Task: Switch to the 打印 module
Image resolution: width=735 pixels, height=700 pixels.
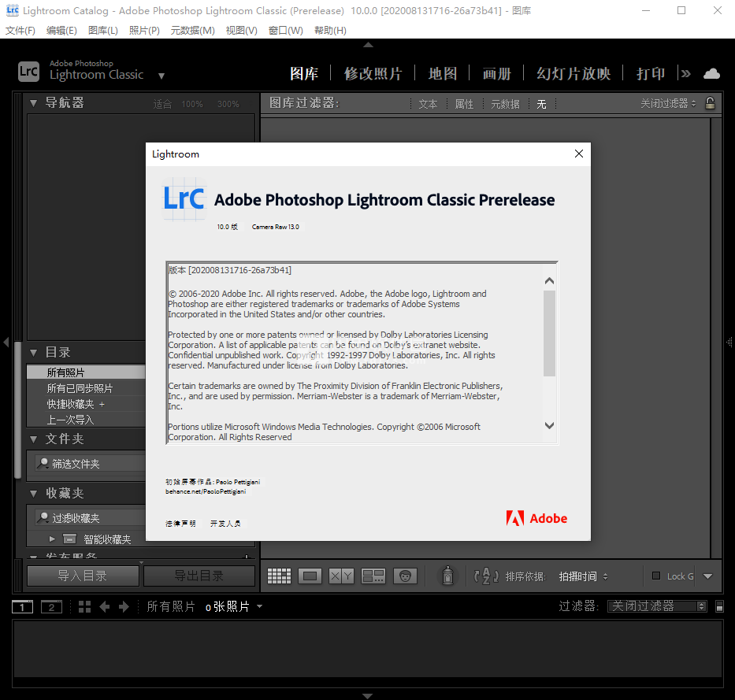Action: 651,73
